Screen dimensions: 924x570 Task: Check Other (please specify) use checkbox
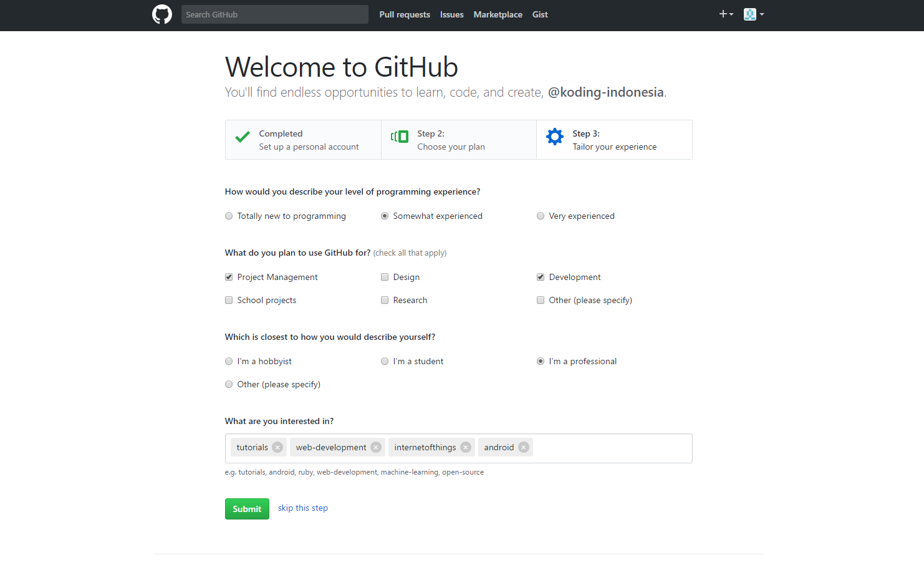pyautogui.click(x=541, y=300)
